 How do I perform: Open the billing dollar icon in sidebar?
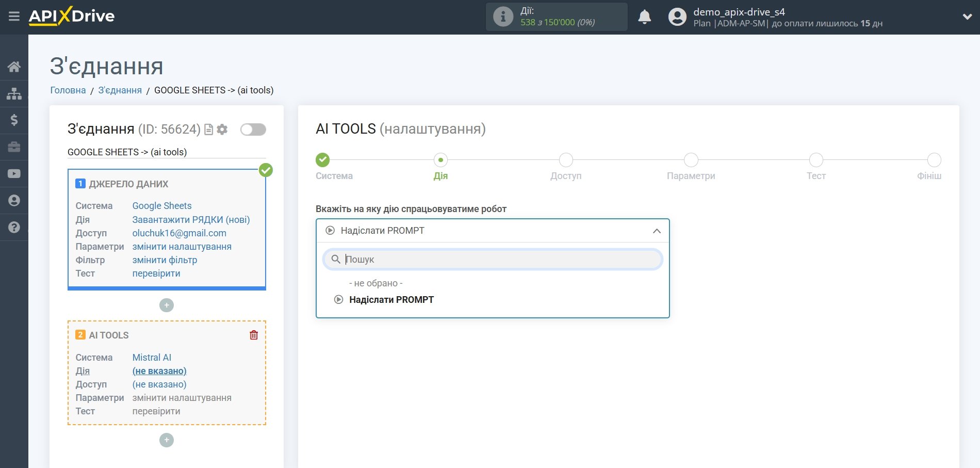click(14, 120)
